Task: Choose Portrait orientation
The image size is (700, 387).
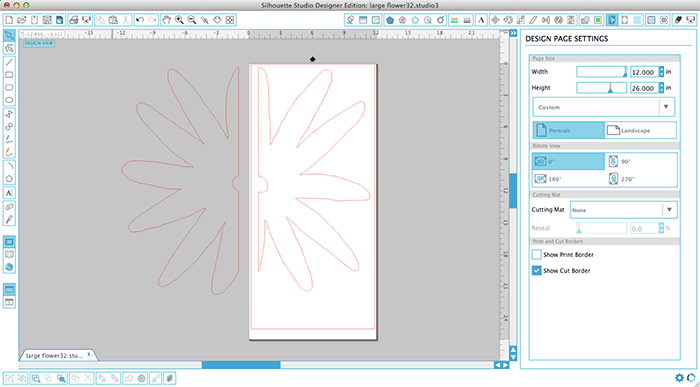Action: 568,130
